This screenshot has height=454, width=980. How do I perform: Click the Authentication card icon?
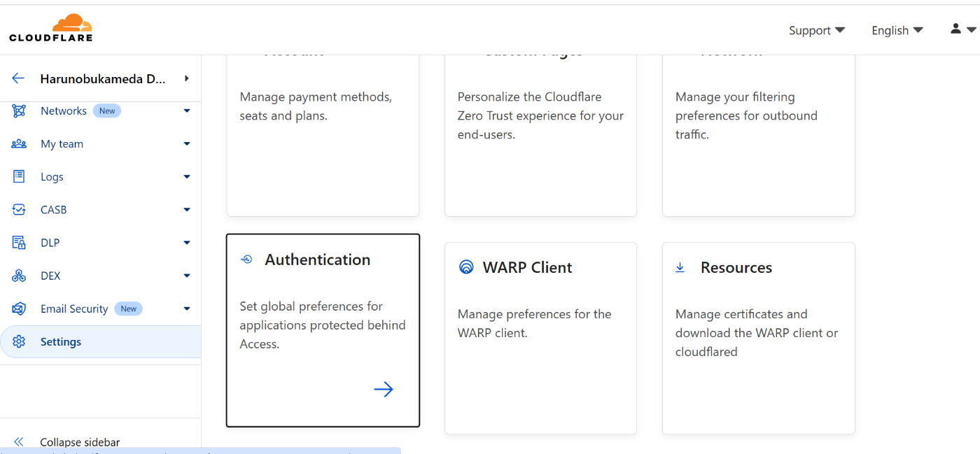246,260
